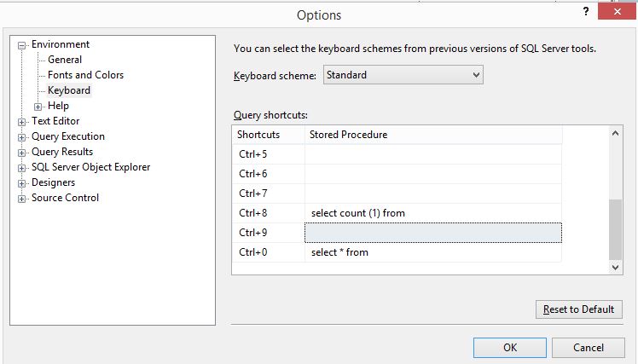Click the help question mark icon
This screenshot has width=638, height=364.
coord(585,11)
